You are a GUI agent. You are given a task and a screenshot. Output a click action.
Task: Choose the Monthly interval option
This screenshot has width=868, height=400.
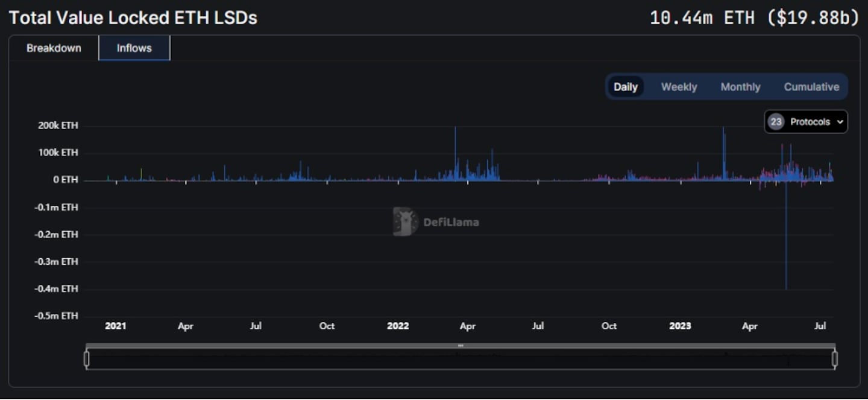tap(740, 87)
